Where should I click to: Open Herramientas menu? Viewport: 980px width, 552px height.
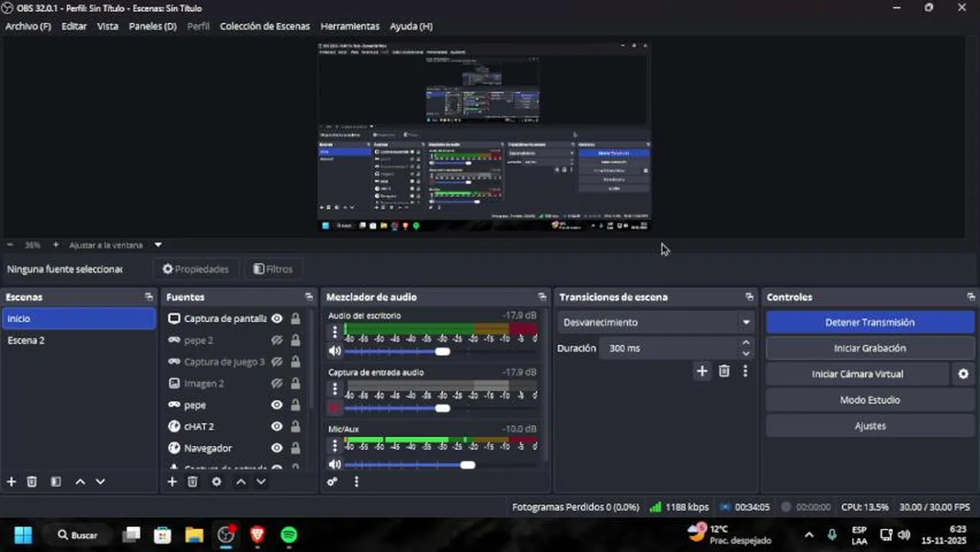point(350,26)
